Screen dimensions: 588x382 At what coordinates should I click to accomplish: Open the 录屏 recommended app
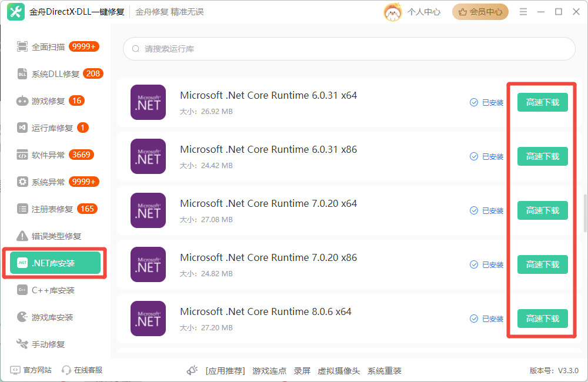(302, 371)
